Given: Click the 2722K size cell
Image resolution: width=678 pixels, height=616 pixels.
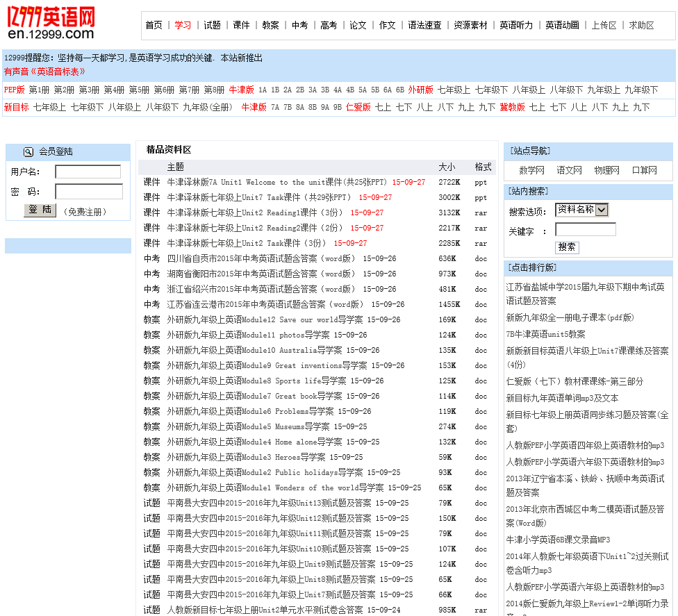Looking at the screenshot, I should (x=449, y=183).
